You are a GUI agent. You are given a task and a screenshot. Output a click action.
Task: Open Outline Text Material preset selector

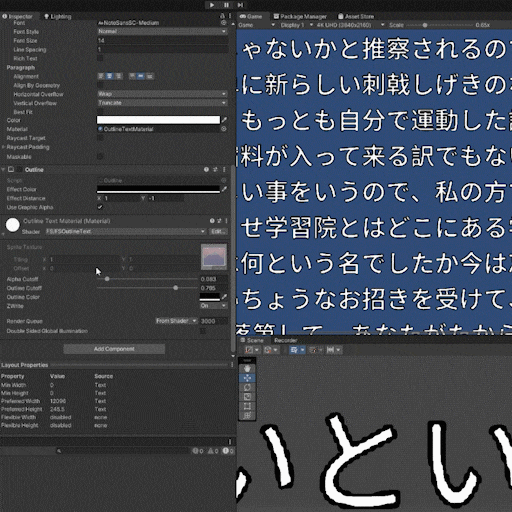point(219,221)
